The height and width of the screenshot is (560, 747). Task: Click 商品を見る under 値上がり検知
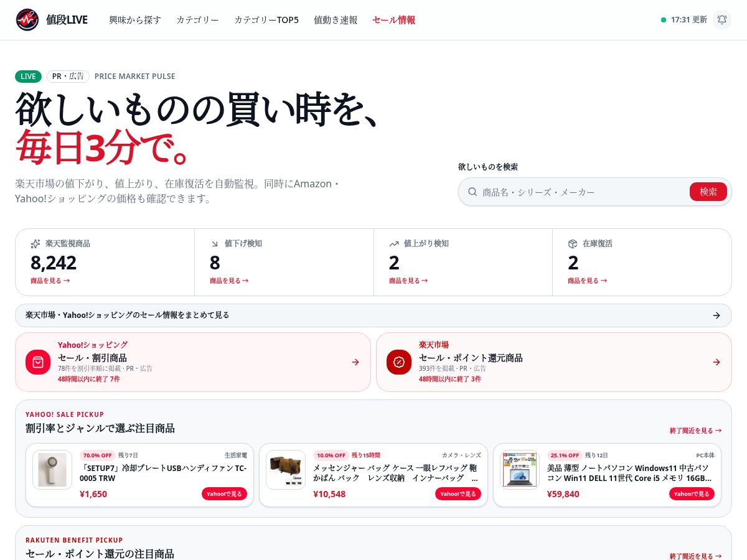[x=408, y=281]
